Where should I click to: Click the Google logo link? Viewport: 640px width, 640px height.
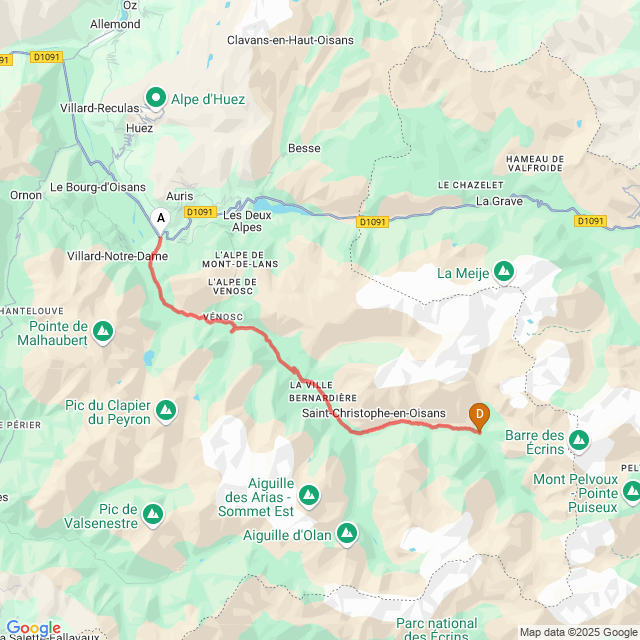[x=33, y=628]
